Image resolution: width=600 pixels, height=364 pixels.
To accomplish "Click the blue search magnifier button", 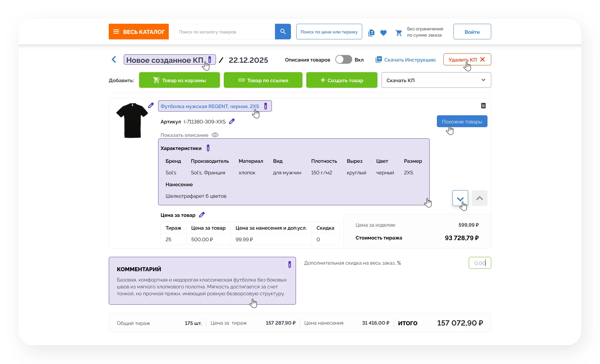I will (x=283, y=32).
